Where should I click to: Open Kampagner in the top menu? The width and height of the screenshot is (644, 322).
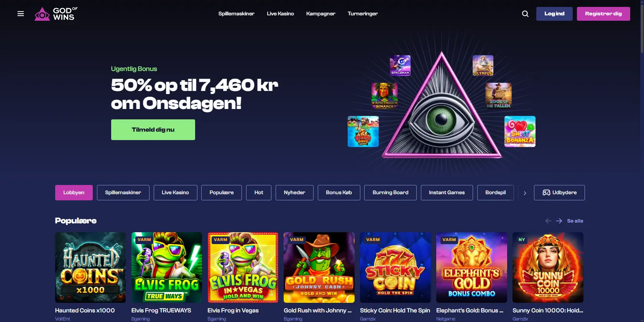(320, 14)
